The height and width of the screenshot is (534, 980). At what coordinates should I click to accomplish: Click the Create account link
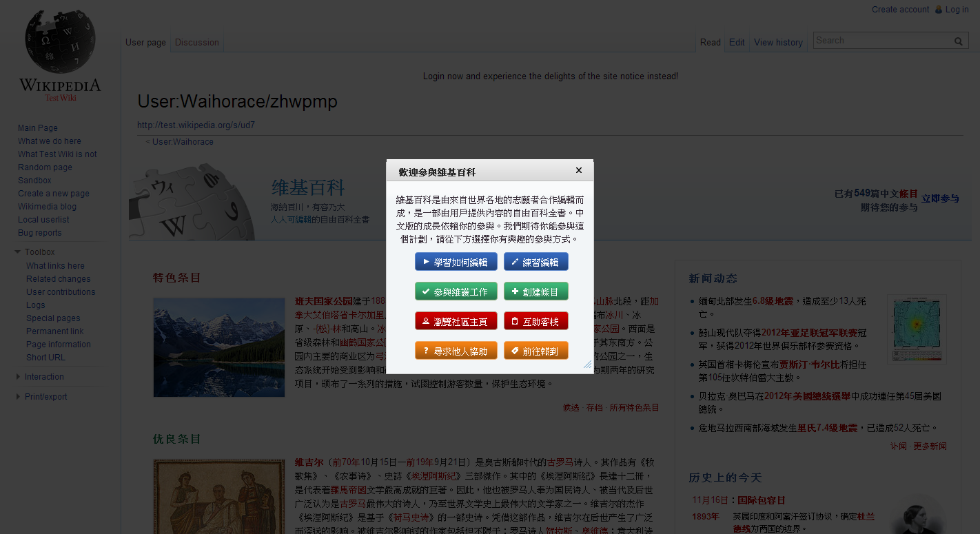pos(900,10)
